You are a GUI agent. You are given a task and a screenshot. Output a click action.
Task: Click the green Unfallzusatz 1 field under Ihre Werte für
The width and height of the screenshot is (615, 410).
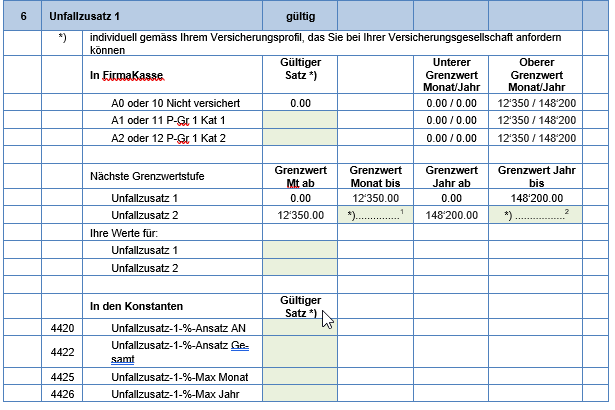[300, 250]
